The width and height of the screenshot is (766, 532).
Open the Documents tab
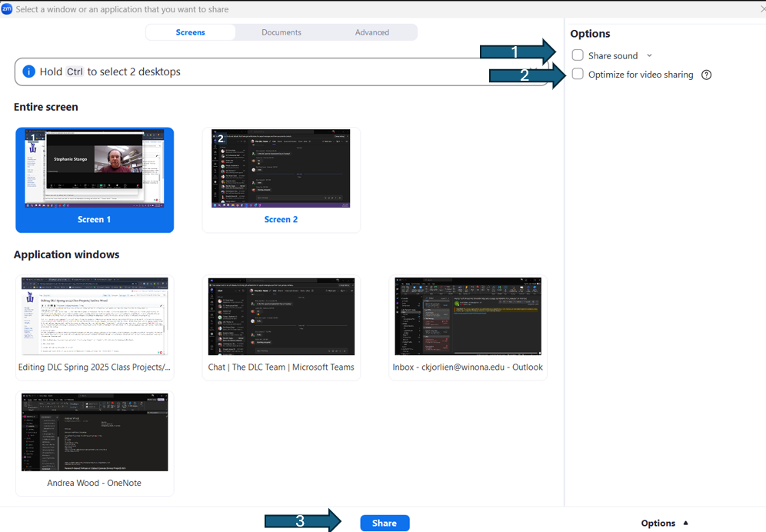(x=281, y=32)
